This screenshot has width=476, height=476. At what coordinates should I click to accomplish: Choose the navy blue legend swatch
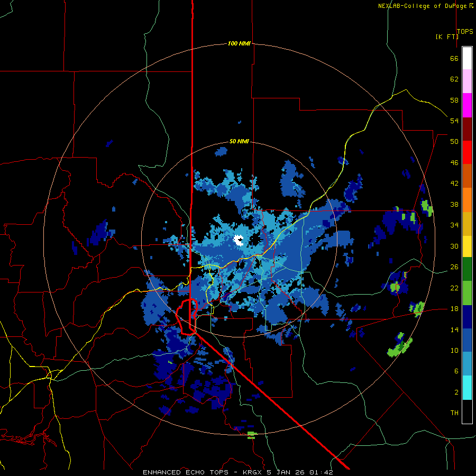point(467,317)
